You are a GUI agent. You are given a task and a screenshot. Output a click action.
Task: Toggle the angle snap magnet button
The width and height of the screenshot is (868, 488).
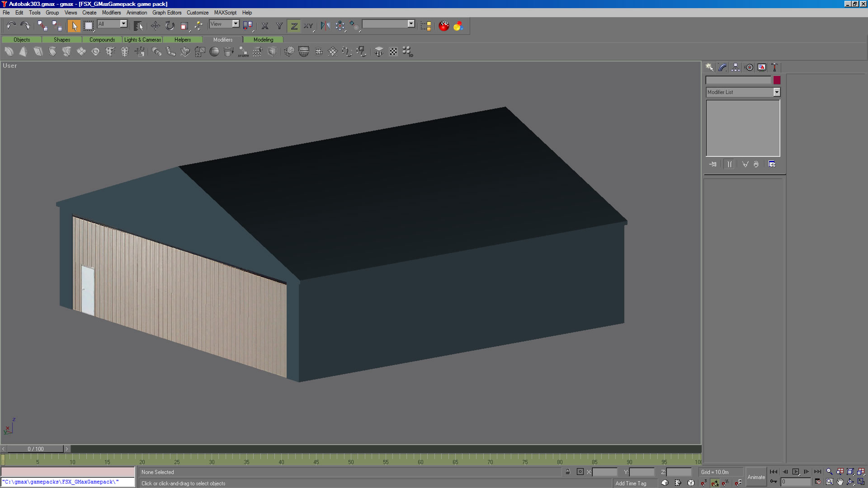pos(715,483)
